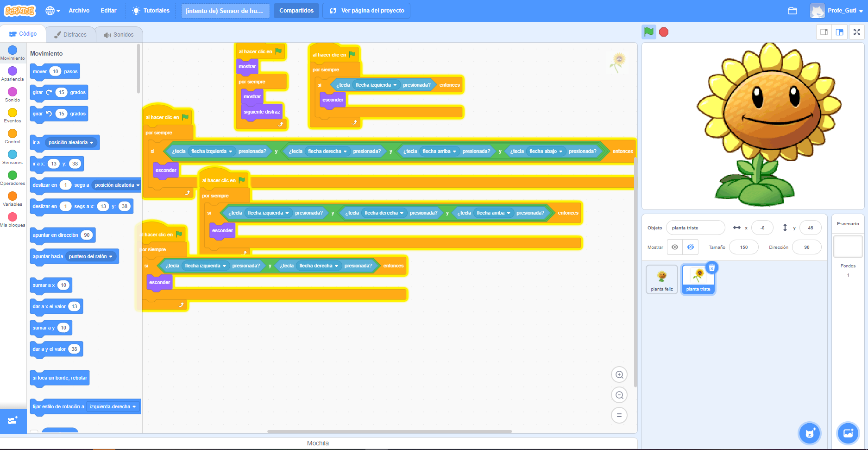Screen dimensions: 868x450
Task: Switch to small stage layout
Action: pyautogui.click(x=824, y=32)
